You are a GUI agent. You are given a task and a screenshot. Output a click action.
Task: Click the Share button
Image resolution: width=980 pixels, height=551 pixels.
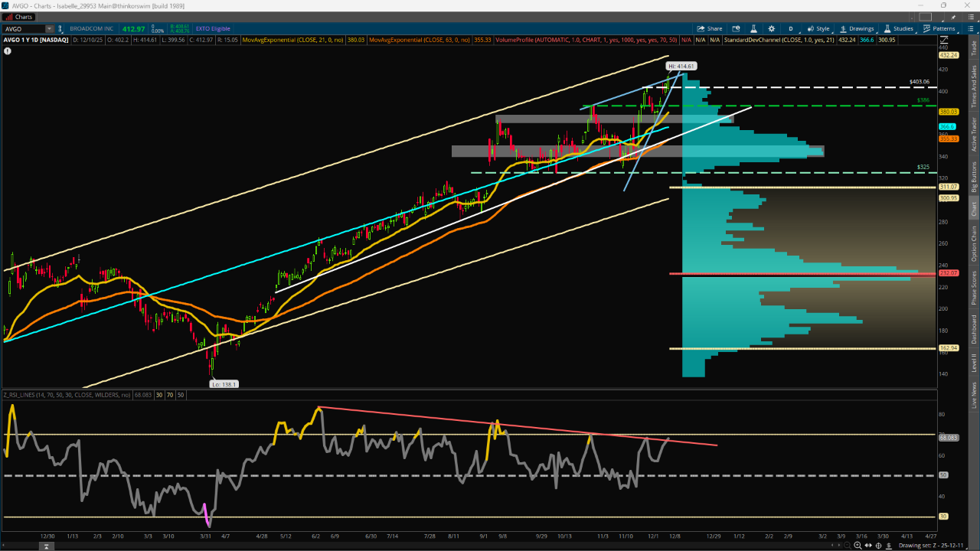click(x=709, y=29)
